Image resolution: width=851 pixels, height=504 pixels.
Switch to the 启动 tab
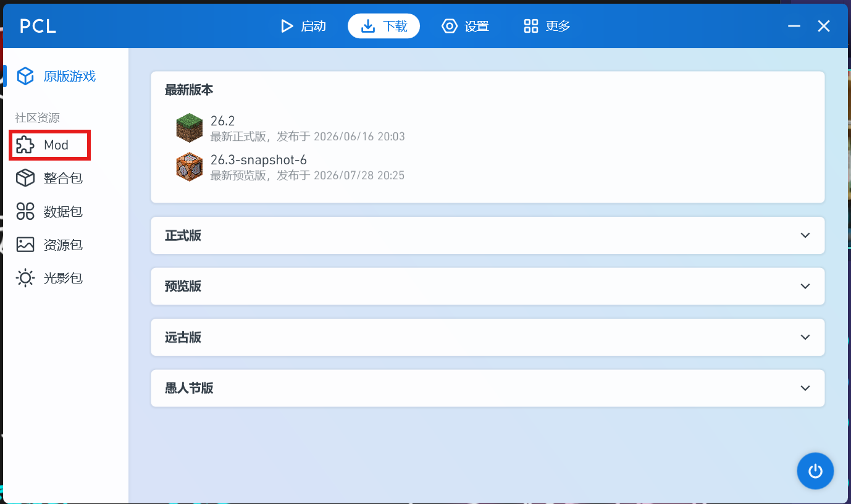313,26
